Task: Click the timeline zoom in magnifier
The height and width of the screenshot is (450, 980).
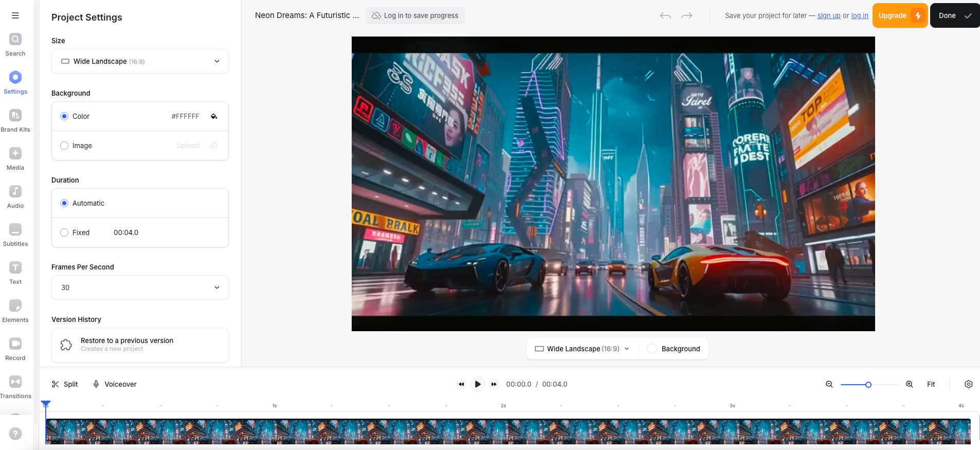Action: [910, 384]
